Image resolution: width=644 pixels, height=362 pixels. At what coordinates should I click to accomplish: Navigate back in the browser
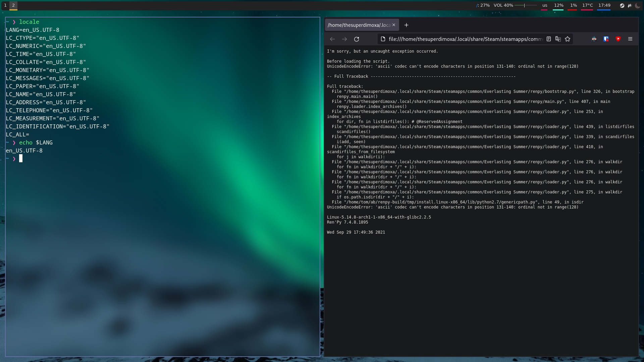(332, 39)
